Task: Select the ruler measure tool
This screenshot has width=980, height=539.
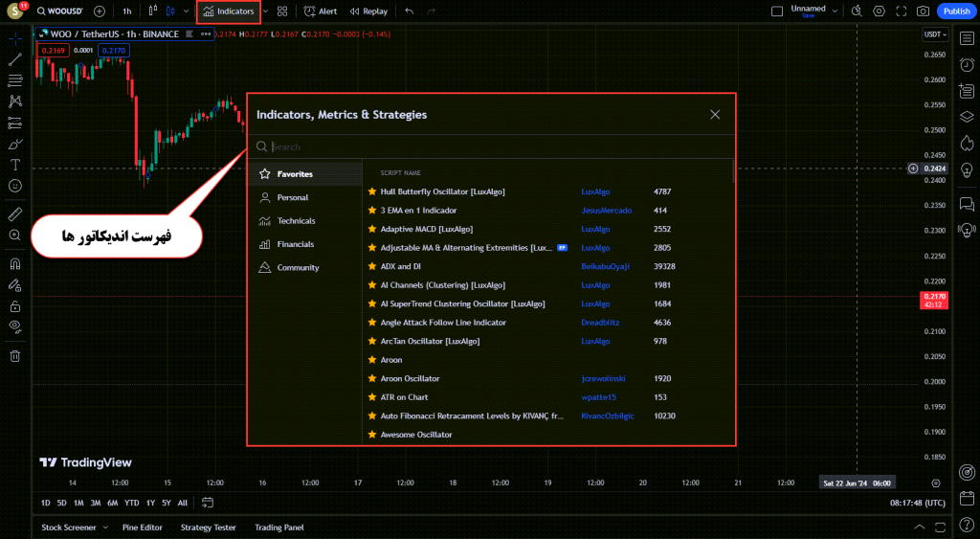Action: click(x=15, y=214)
